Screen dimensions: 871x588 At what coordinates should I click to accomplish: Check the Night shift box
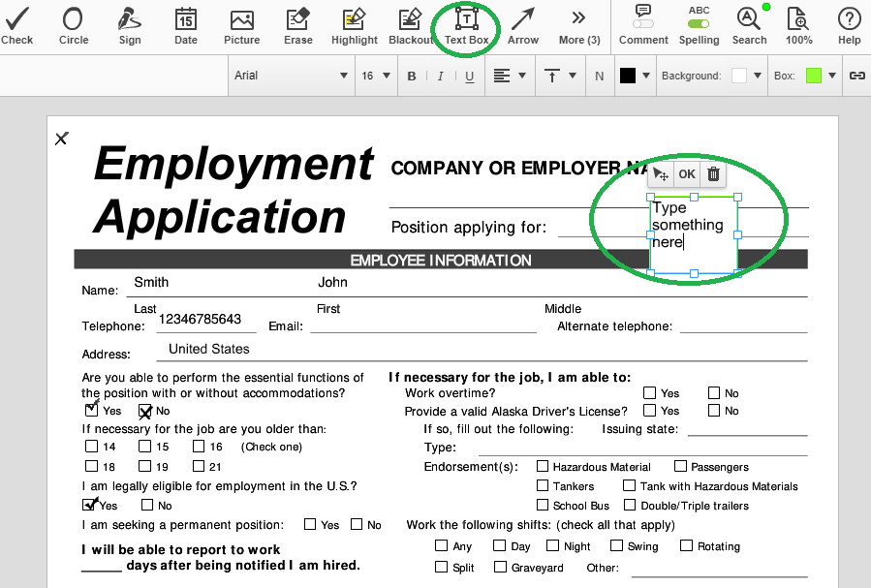pyautogui.click(x=552, y=545)
